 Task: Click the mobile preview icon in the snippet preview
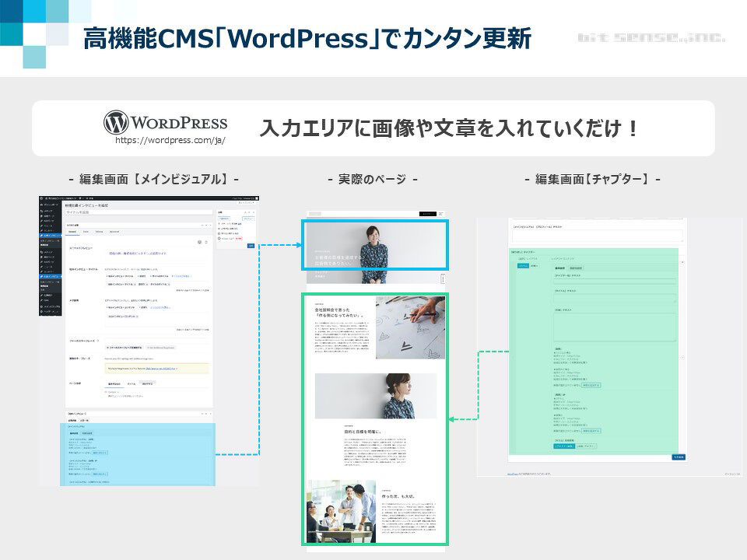click(x=207, y=243)
